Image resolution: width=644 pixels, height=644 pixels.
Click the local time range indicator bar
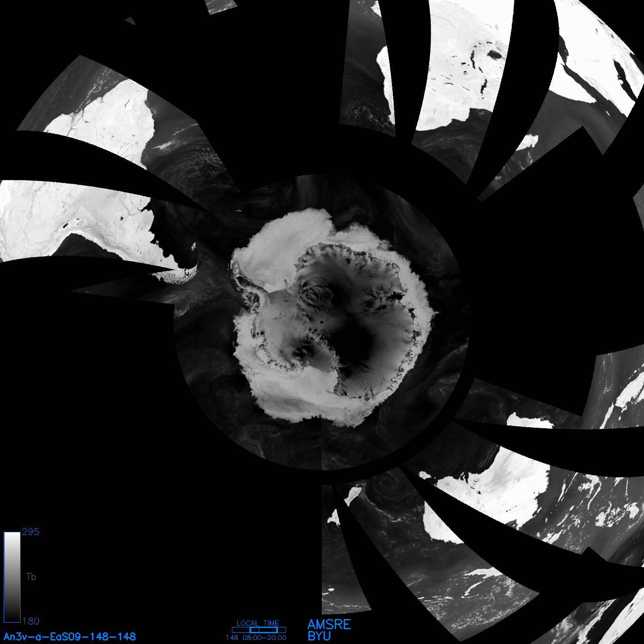point(259,630)
